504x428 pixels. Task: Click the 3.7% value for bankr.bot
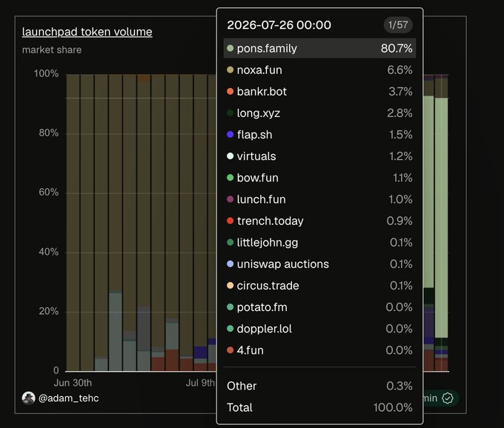point(400,91)
